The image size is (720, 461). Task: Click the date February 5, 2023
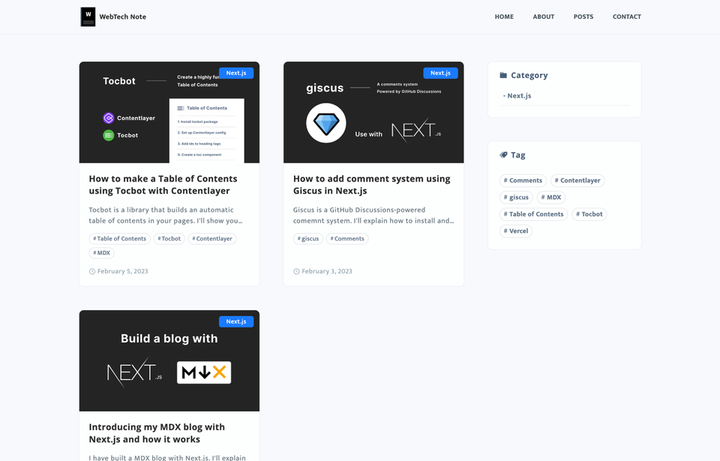click(123, 271)
